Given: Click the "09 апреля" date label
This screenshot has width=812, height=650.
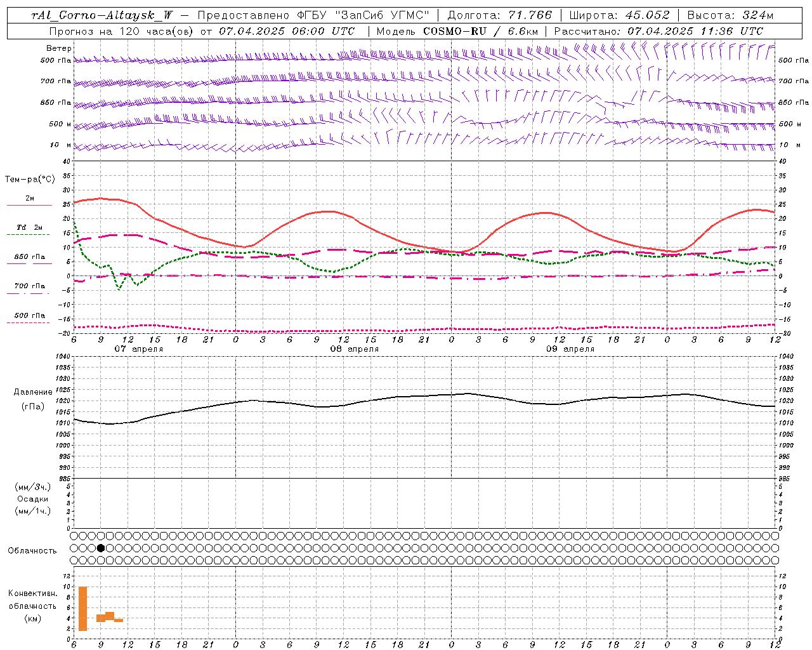Looking at the screenshot, I should pos(570,349).
